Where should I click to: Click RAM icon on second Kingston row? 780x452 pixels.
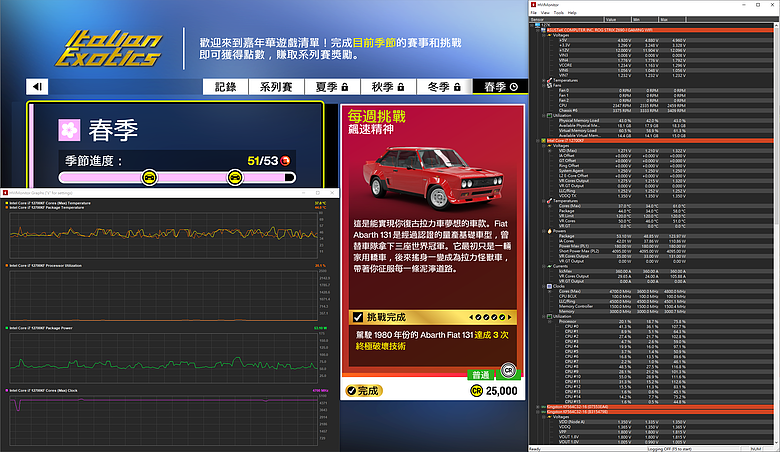544,412
